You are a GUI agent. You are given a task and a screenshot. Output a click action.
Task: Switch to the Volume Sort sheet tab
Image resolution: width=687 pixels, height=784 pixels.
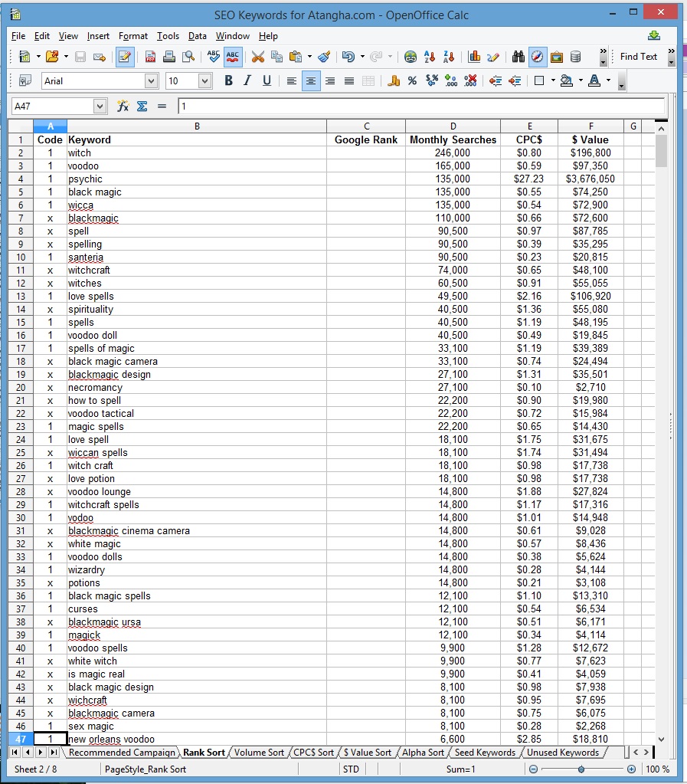[259, 753]
